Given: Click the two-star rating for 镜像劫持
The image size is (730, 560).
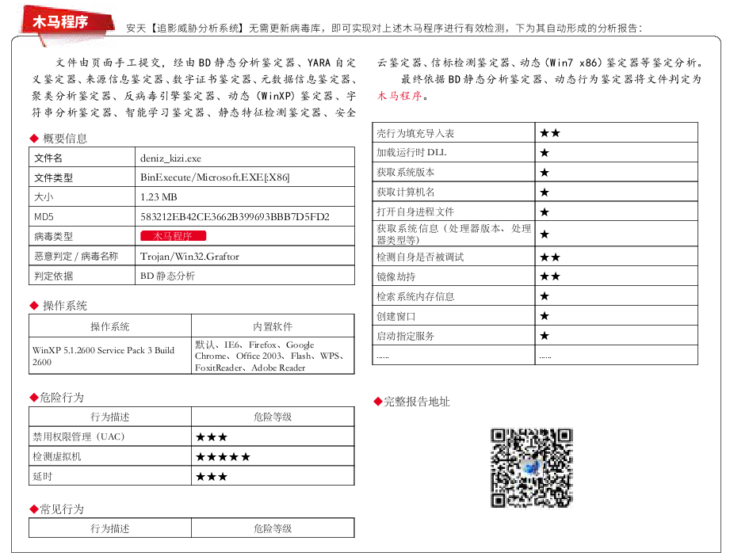Looking at the screenshot, I should 550,276.
